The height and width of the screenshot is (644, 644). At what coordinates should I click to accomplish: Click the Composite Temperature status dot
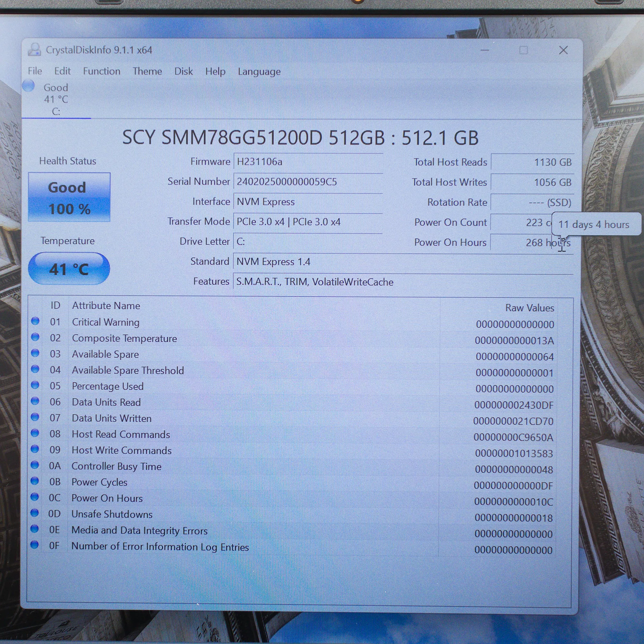click(35, 337)
